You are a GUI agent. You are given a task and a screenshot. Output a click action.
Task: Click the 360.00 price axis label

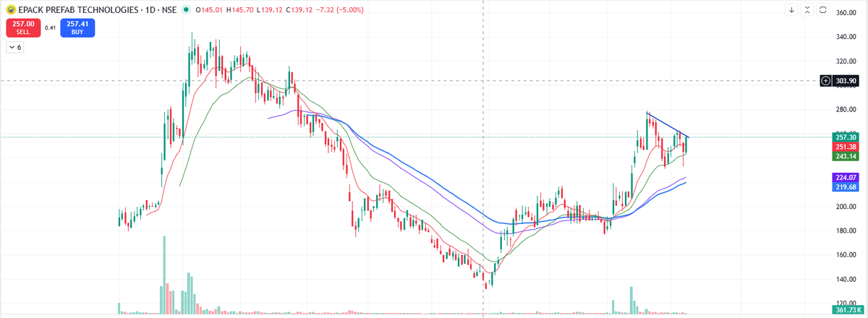pos(846,13)
